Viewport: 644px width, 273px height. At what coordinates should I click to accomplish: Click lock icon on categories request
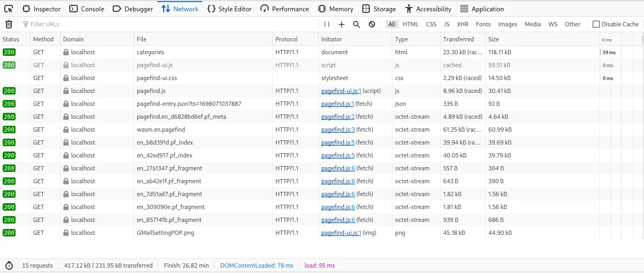coord(66,52)
